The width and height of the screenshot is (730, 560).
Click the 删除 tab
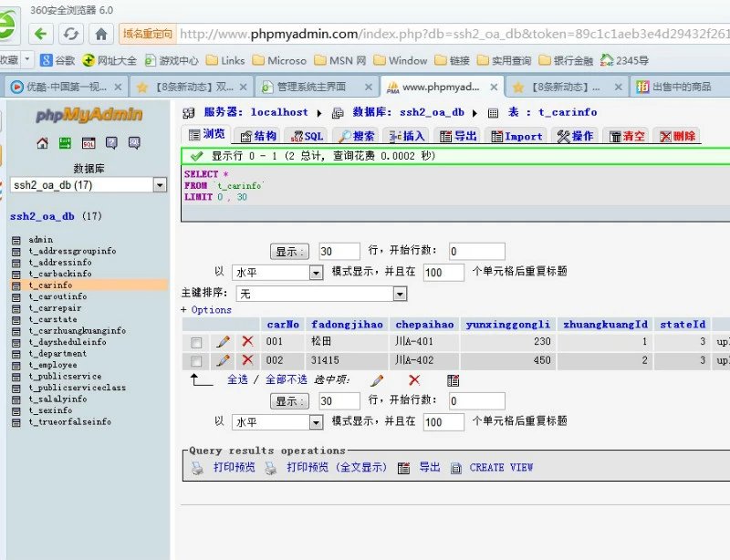pos(677,136)
